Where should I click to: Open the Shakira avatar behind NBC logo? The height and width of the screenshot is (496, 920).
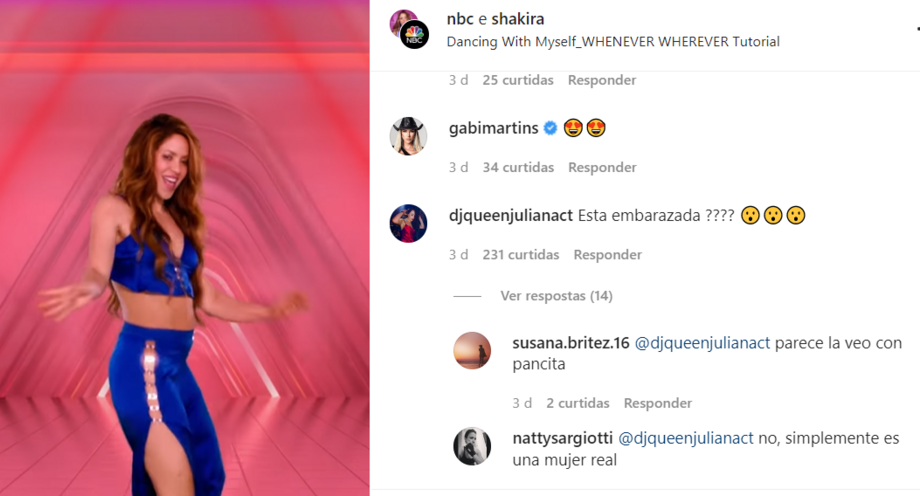(x=401, y=21)
